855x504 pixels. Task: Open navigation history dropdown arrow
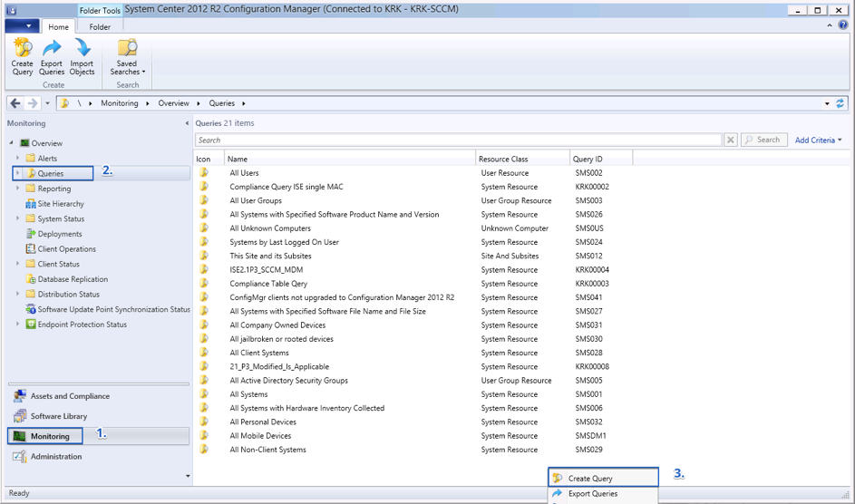[47, 103]
